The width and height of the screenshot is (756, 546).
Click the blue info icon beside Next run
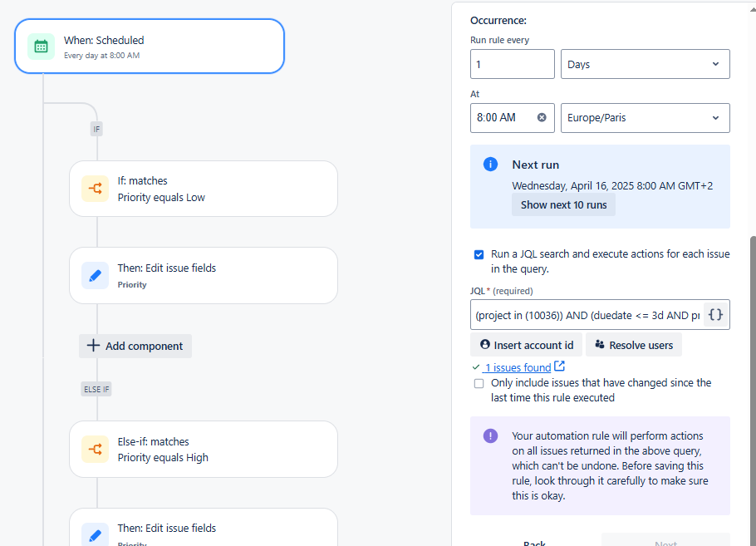[490, 165]
